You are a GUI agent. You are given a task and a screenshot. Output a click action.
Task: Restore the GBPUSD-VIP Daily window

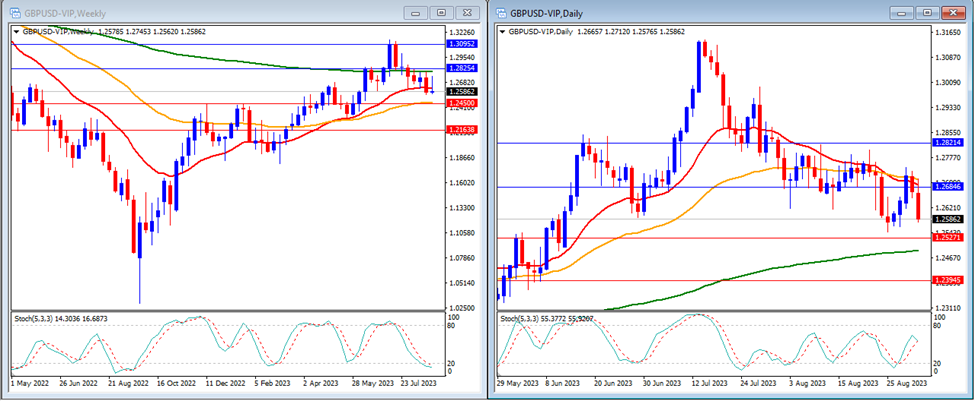point(927,12)
